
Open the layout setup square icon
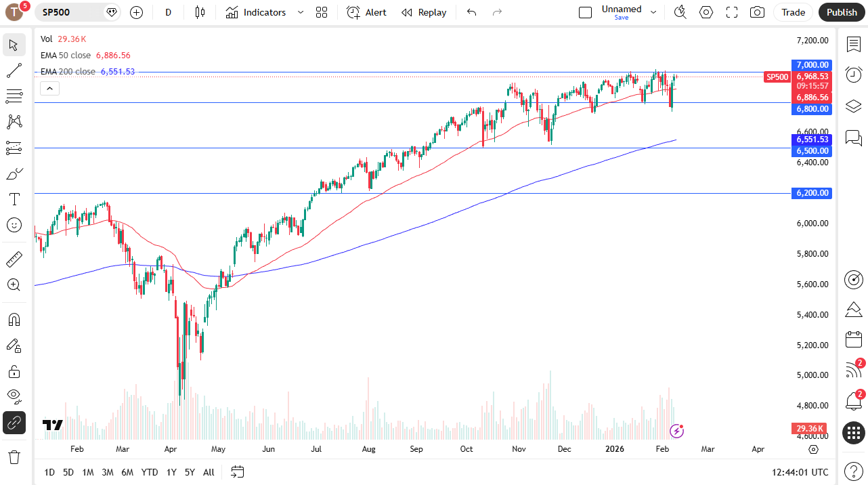586,12
